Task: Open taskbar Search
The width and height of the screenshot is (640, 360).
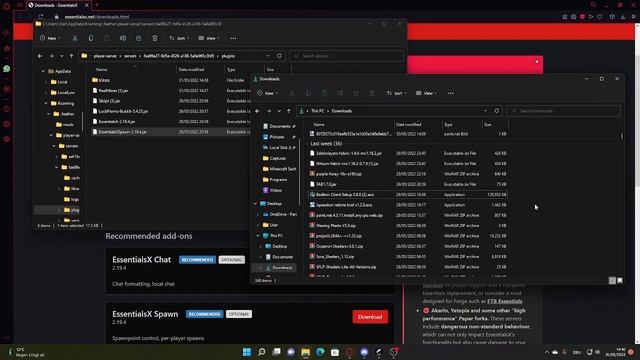Action: click(x=262, y=352)
